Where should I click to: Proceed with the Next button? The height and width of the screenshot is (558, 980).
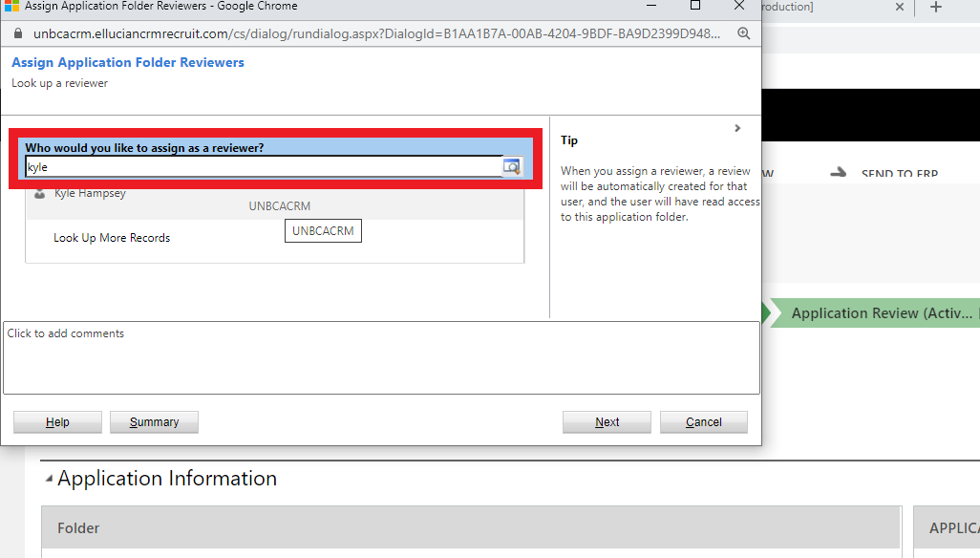607,422
